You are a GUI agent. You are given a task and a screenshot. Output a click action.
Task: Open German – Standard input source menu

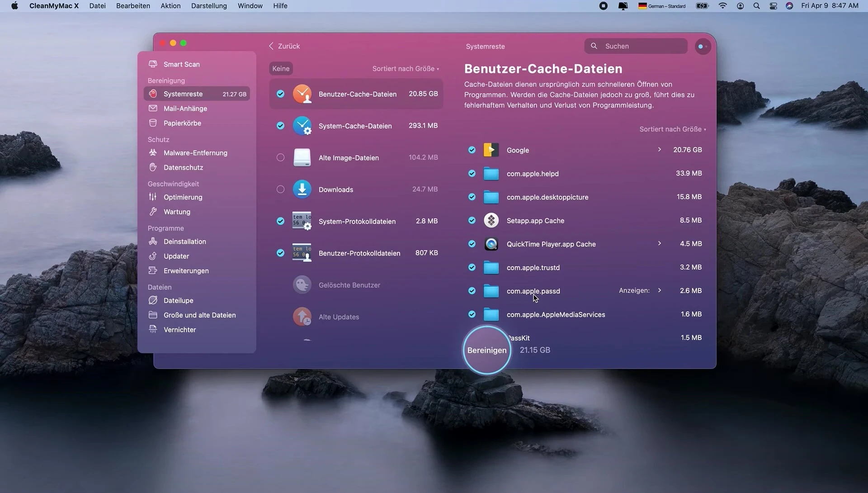click(x=662, y=6)
